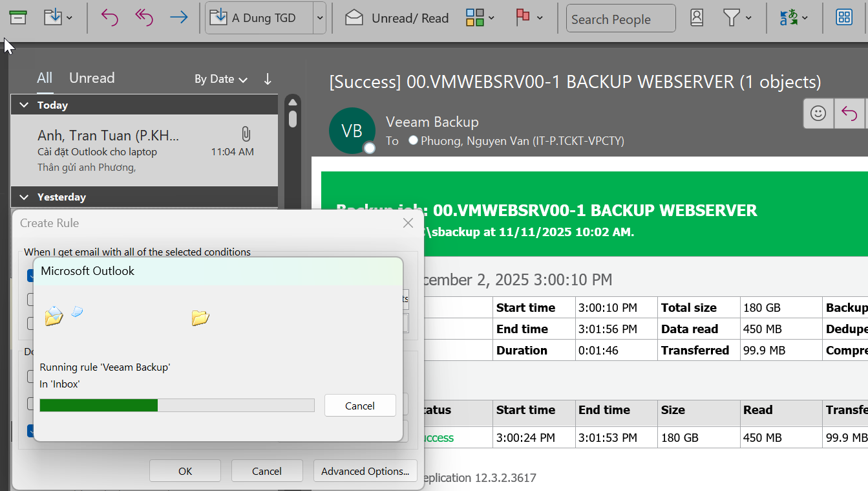Image resolution: width=868 pixels, height=491 pixels.
Task: Click the Reply All double-arrow icon
Action: (x=144, y=17)
